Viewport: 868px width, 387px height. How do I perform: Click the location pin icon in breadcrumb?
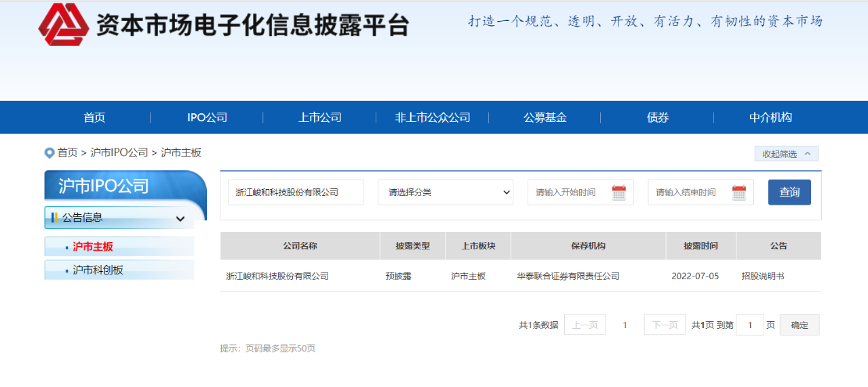pyautogui.click(x=49, y=153)
